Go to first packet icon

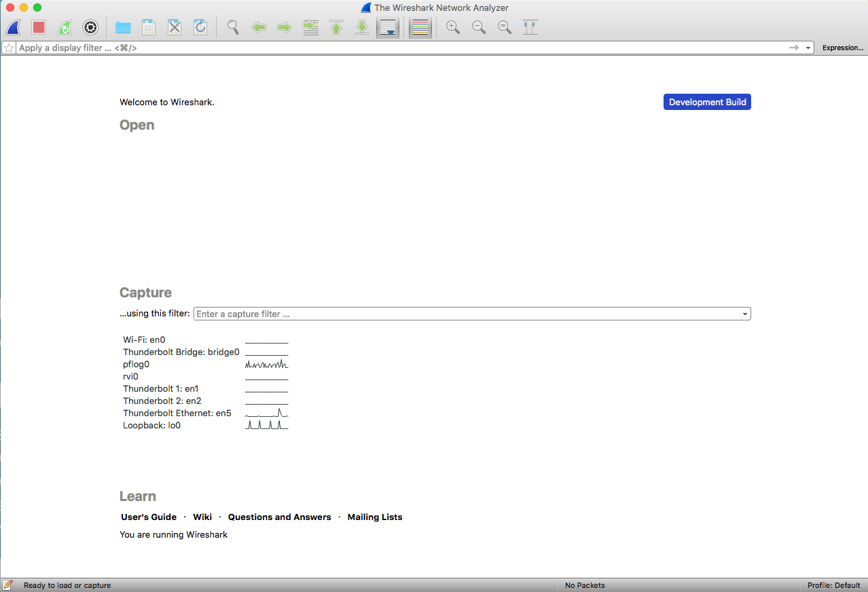click(x=336, y=27)
